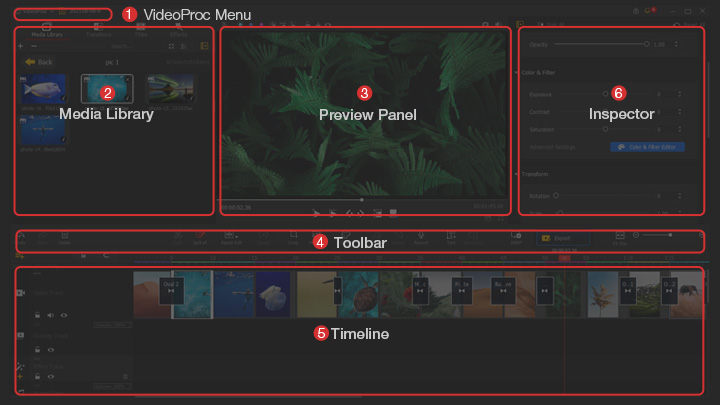
Task: Mute the Video Track audio
Action: (x=51, y=315)
